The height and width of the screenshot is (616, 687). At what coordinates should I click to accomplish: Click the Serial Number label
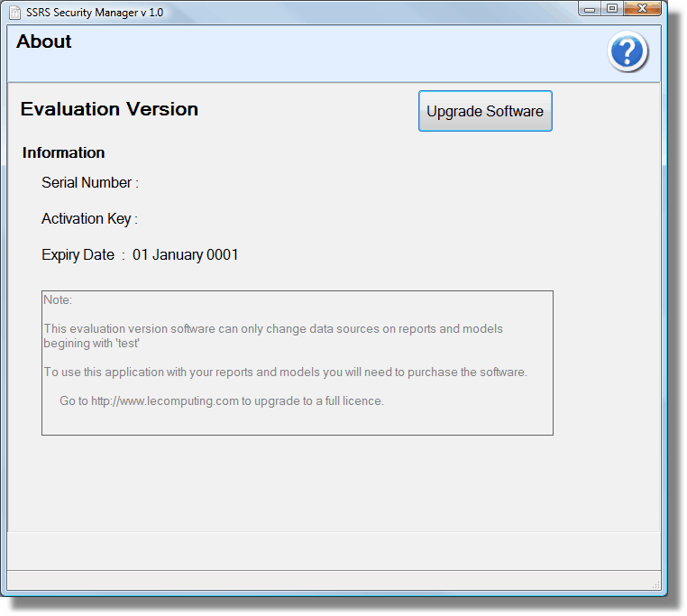point(89,183)
